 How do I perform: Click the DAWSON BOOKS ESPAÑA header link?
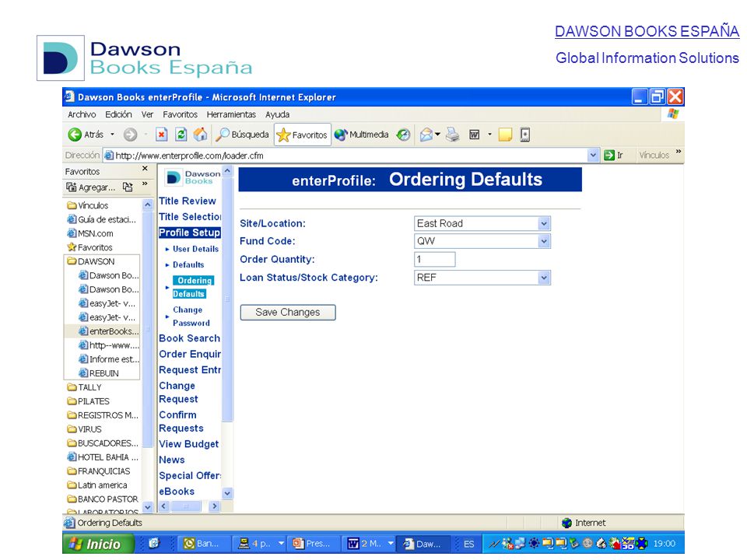pos(647,31)
